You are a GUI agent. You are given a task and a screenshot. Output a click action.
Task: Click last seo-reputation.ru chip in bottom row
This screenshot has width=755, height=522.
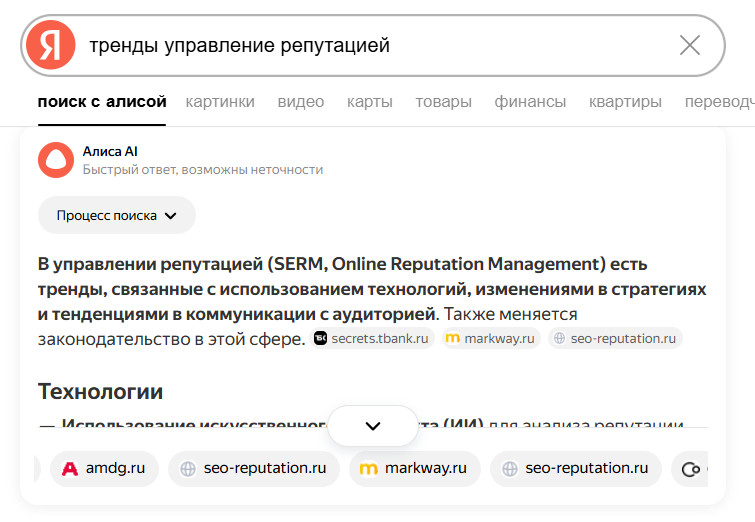coord(575,468)
